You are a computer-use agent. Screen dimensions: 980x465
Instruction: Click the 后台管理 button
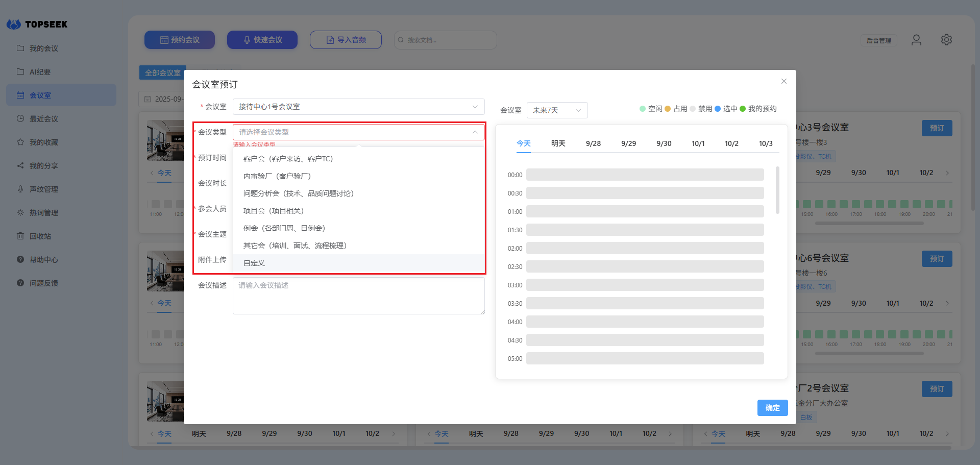click(x=878, y=40)
